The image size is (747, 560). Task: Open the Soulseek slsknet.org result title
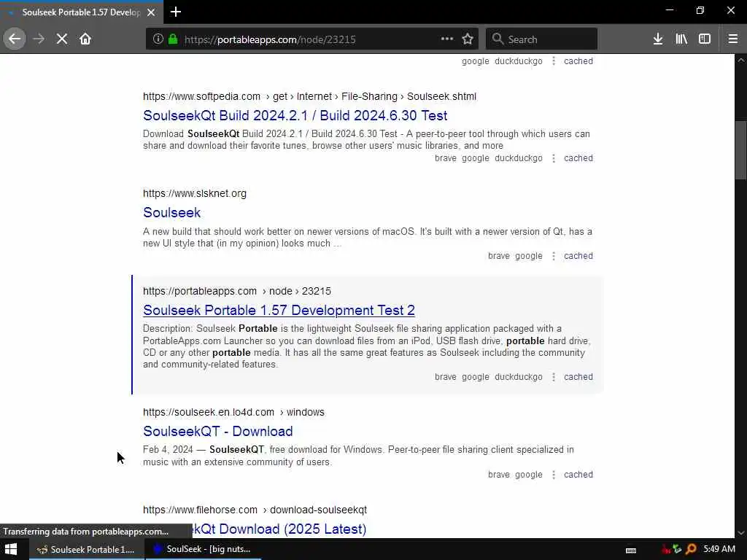tap(172, 213)
